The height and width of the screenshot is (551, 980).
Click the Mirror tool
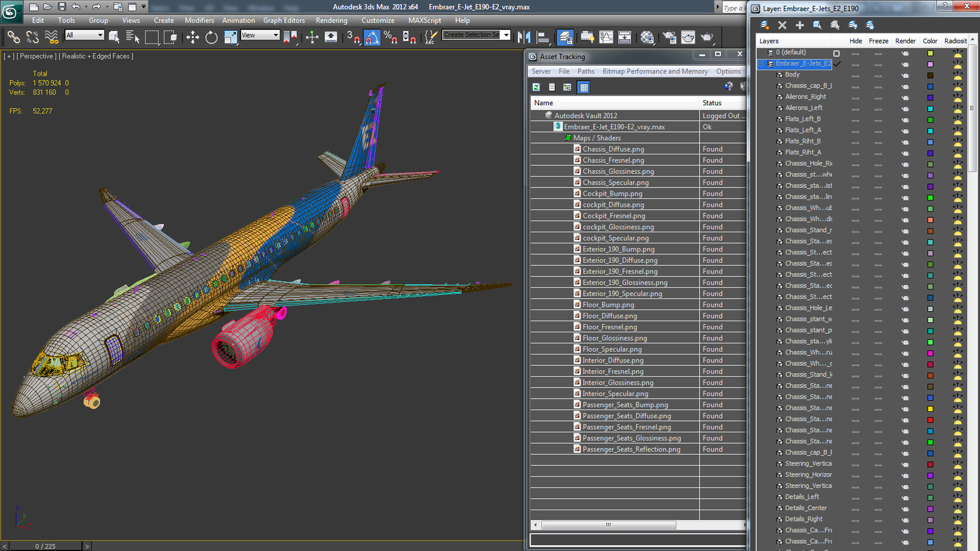coord(524,37)
